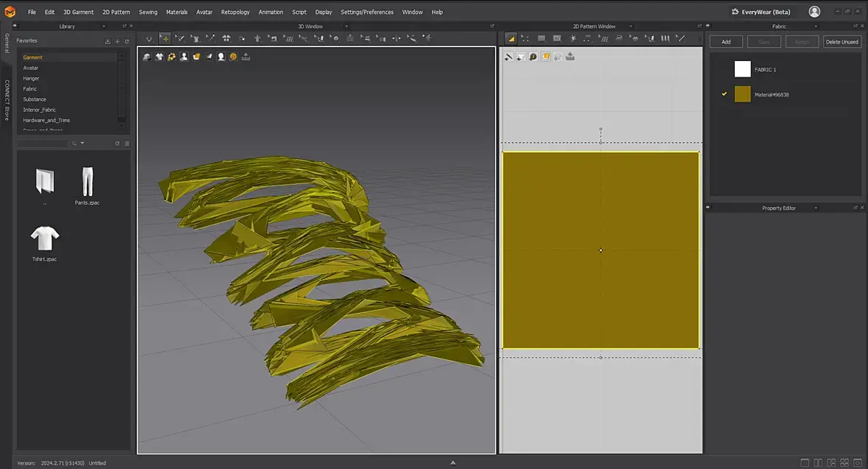Click the add-to-favorites plus icon in Library
This screenshot has height=469, width=868.
[117, 41]
